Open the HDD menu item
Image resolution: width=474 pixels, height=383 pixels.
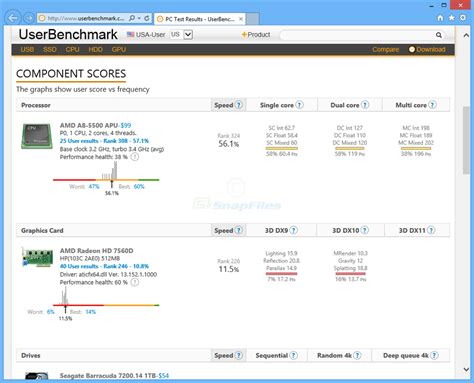[x=95, y=49]
